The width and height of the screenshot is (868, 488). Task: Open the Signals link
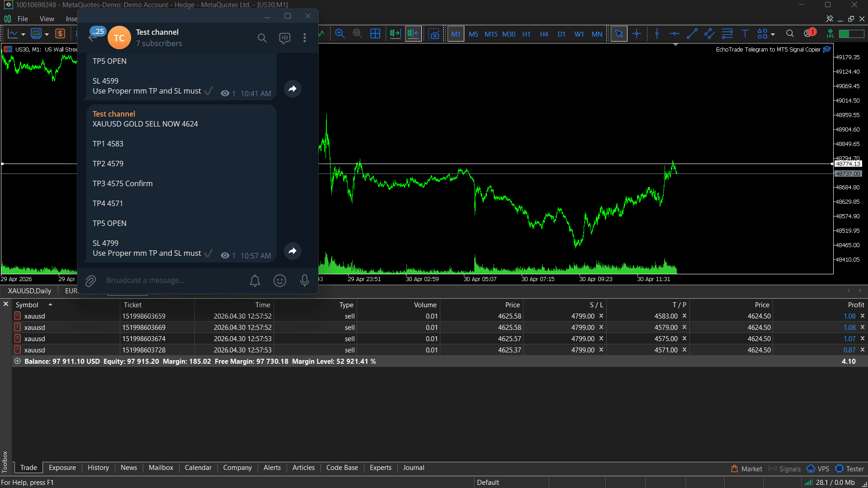785,469
